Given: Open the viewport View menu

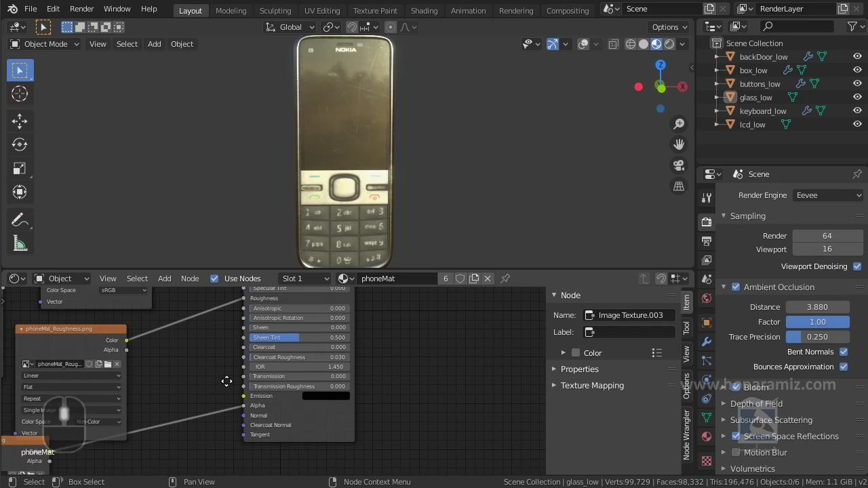Looking at the screenshot, I should [98, 44].
